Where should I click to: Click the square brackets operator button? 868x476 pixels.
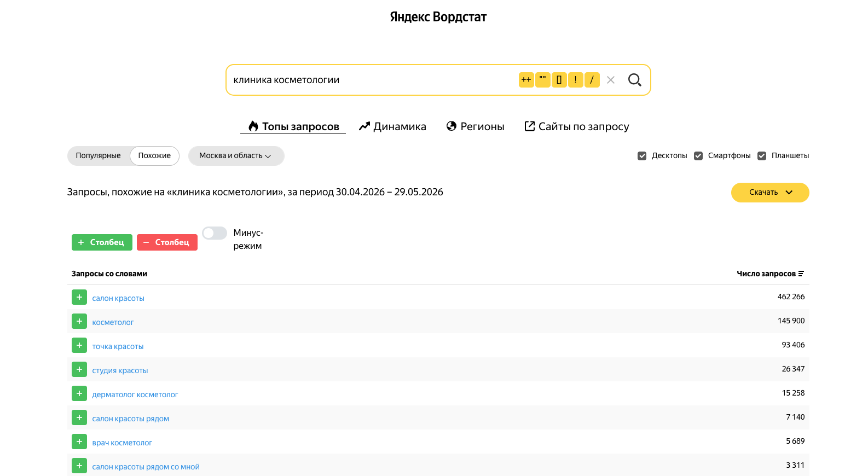(559, 80)
